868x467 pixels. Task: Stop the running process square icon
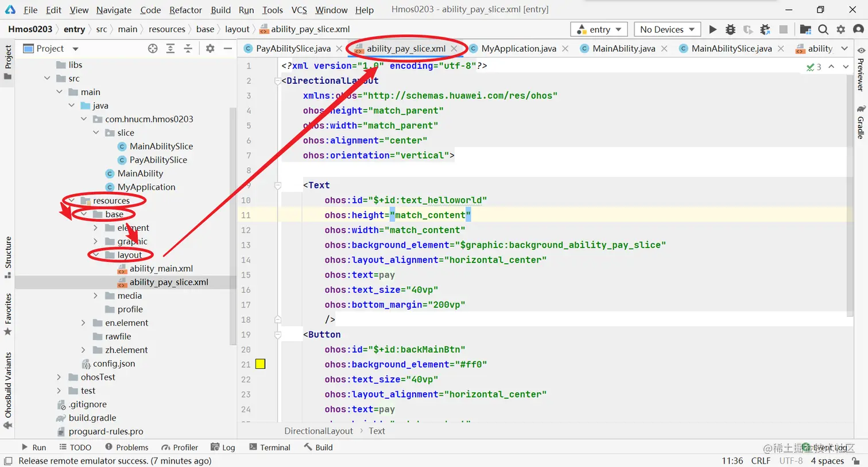tap(783, 29)
